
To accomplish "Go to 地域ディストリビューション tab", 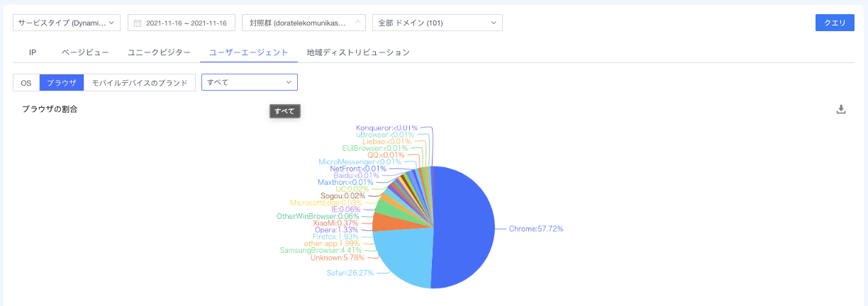I will [358, 52].
